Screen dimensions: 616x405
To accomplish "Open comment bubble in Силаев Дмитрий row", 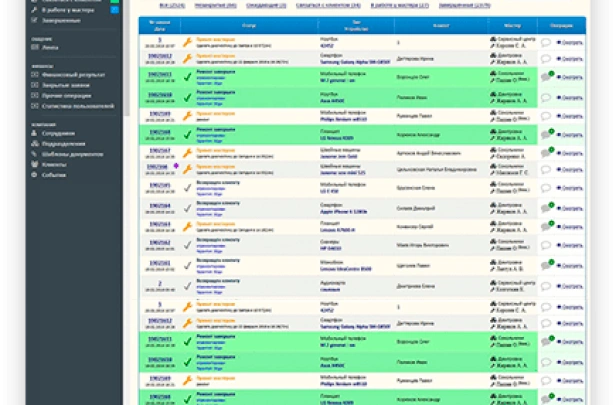I will (x=546, y=208).
